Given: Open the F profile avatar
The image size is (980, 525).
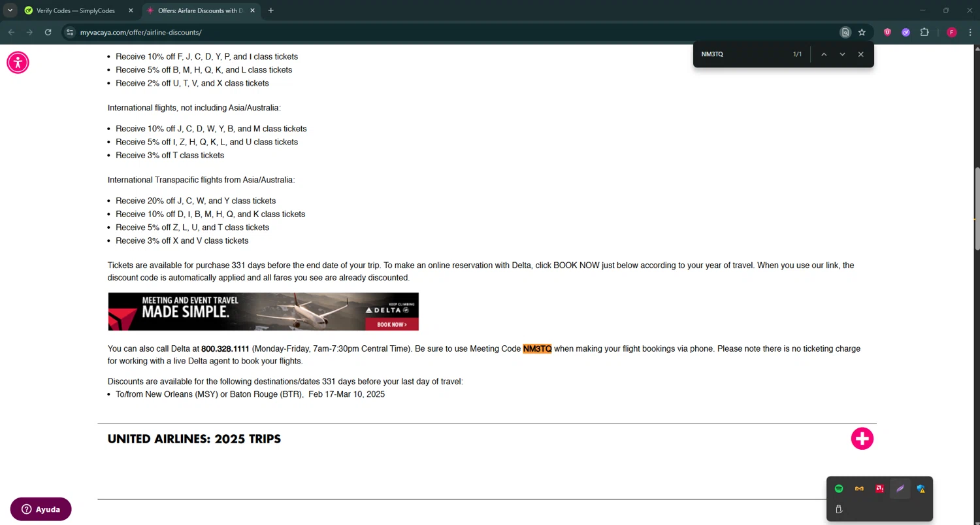Looking at the screenshot, I should point(952,32).
